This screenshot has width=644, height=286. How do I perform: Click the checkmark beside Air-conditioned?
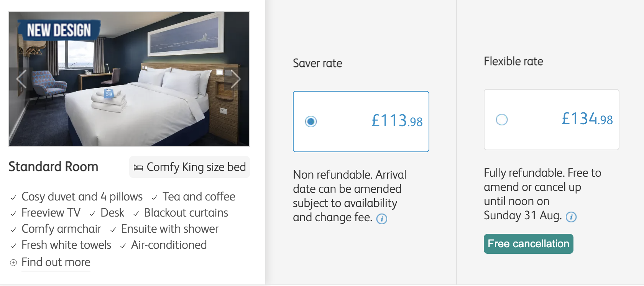(123, 246)
